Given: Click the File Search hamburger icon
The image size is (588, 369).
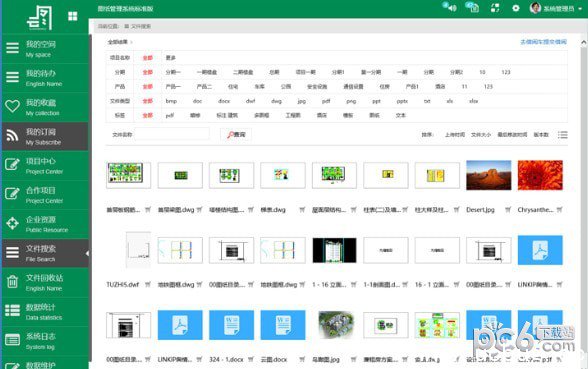Looking at the screenshot, I should [12, 252].
